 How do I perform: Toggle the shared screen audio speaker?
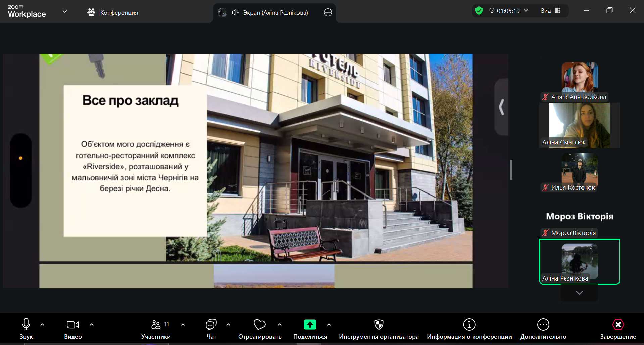[235, 13]
